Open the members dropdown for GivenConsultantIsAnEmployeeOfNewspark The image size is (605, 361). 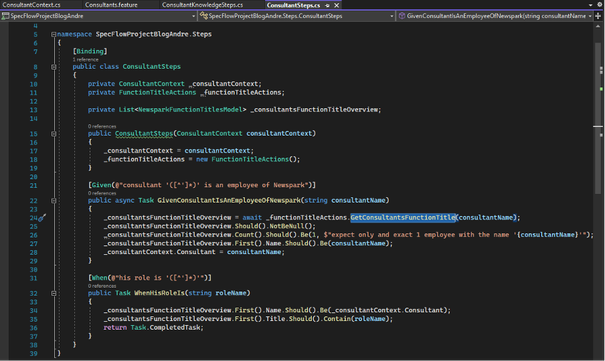495,16
